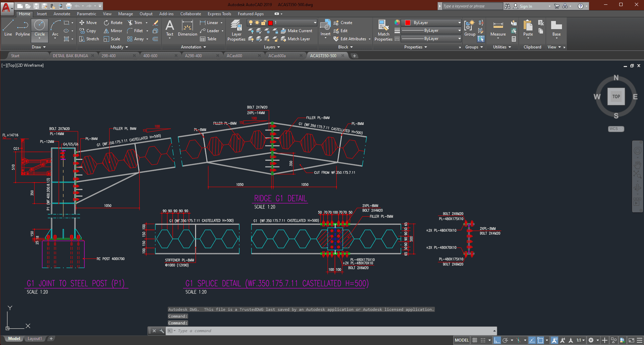Choose the Stretch tool
Screen dimensions: 644x345
click(89, 39)
